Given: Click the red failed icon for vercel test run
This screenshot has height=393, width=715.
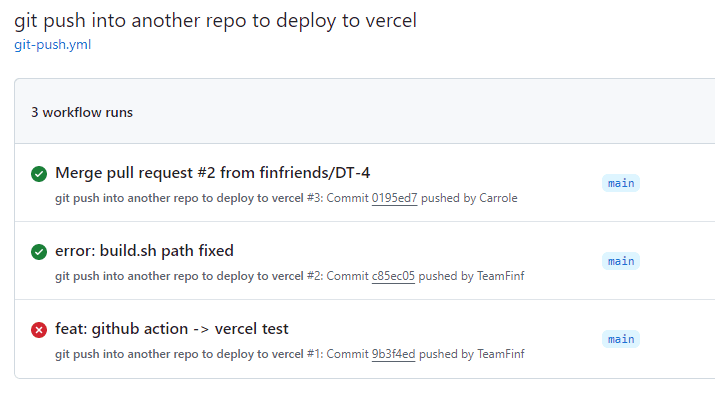Looking at the screenshot, I should 39,330.
